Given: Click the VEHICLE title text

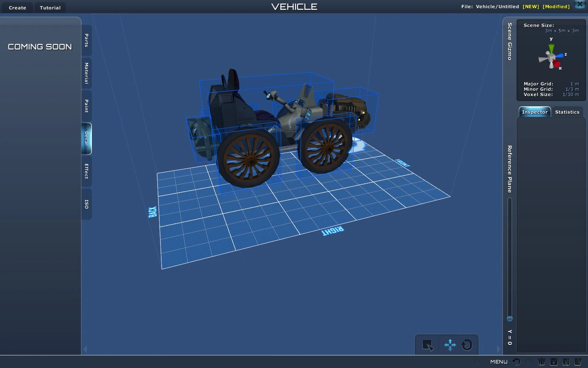Looking at the screenshot, I should pyautogui.click(x=294, y=7).
